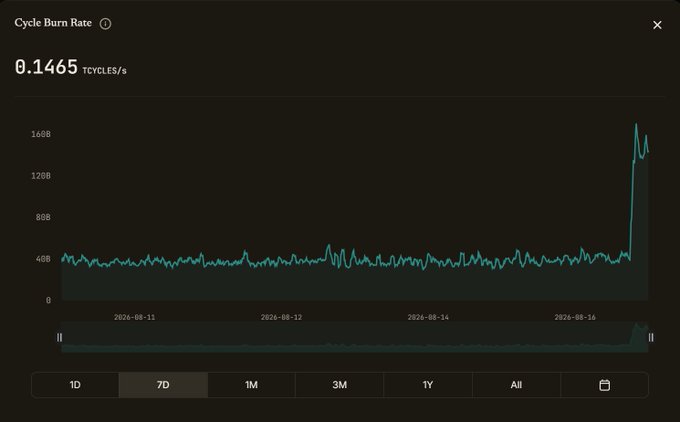
Task: Switch to the 1M time range
Action: pos(252,385)
